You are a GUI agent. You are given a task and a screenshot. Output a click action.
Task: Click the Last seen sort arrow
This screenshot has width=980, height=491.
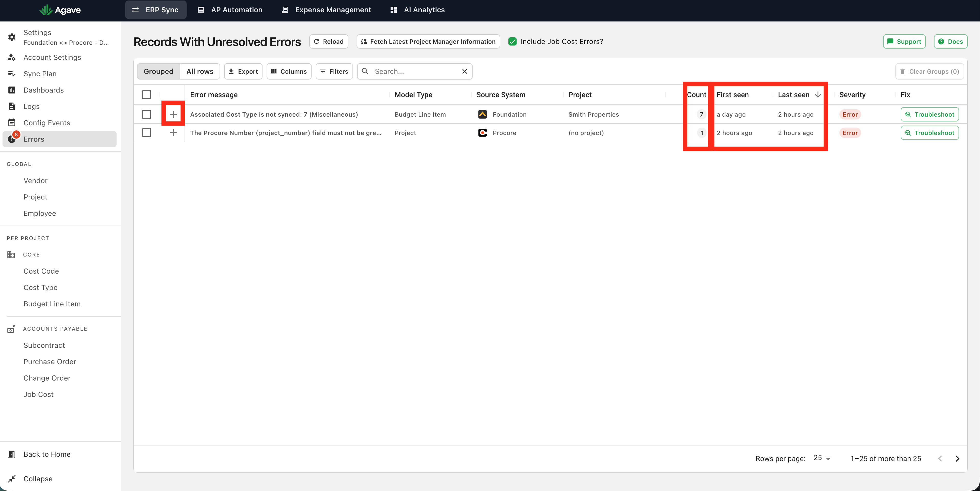[x=817, y=94]
